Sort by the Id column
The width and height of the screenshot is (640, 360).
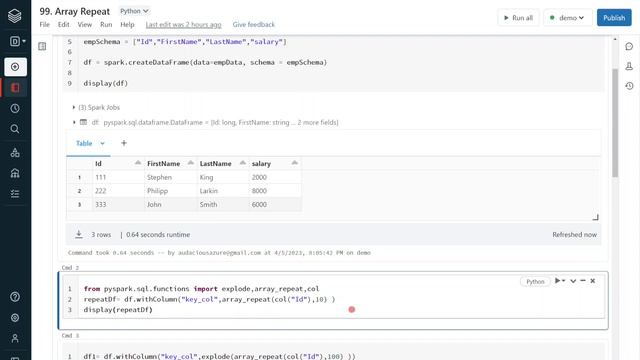coord(138,163)
